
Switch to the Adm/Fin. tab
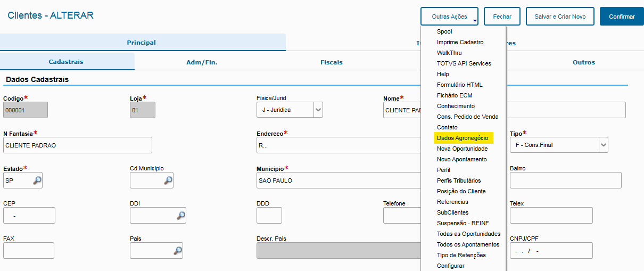click(x=202, y=62)
